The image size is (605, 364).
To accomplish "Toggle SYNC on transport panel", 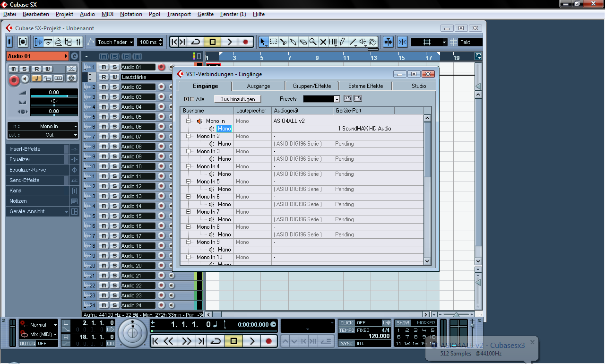I will (346, 343).
